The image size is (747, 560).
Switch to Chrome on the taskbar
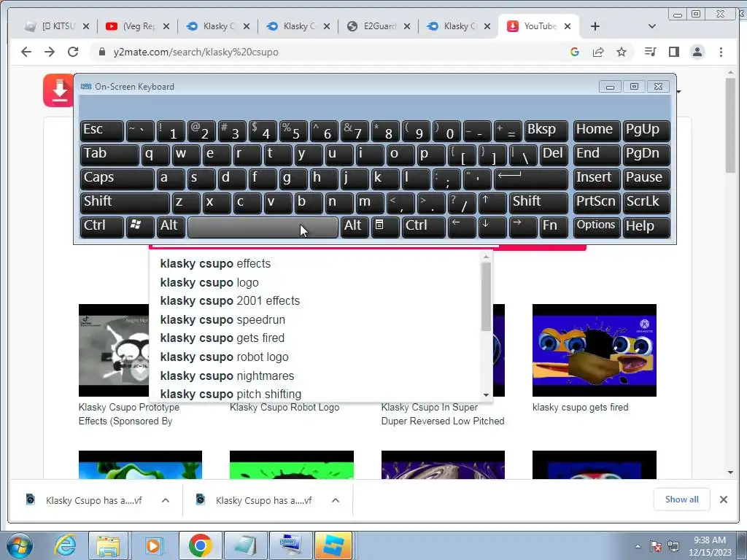point(200,545)
